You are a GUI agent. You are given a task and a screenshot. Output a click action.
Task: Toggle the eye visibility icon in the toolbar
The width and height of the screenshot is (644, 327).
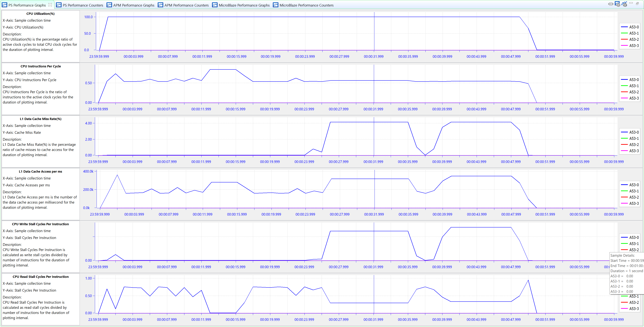[x=611, y=4]
